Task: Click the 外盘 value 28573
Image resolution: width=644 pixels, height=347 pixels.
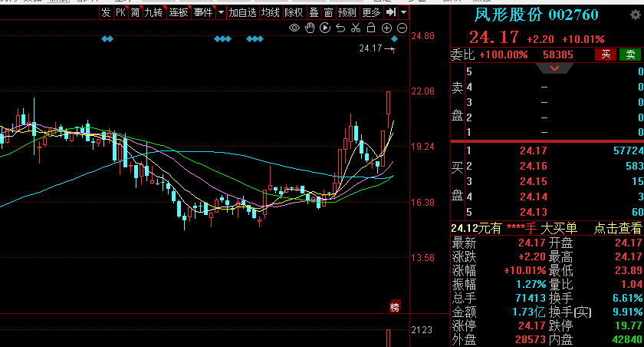Action: [531, 339]
